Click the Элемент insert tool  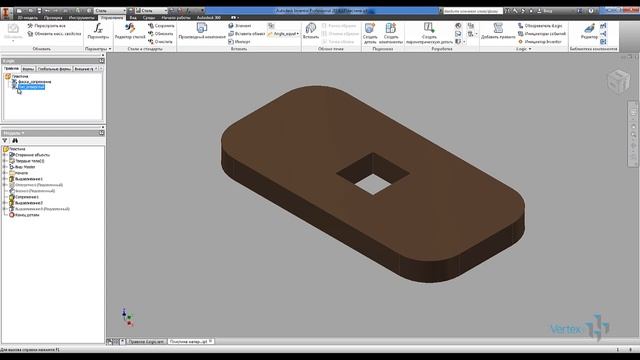(240, 26)
